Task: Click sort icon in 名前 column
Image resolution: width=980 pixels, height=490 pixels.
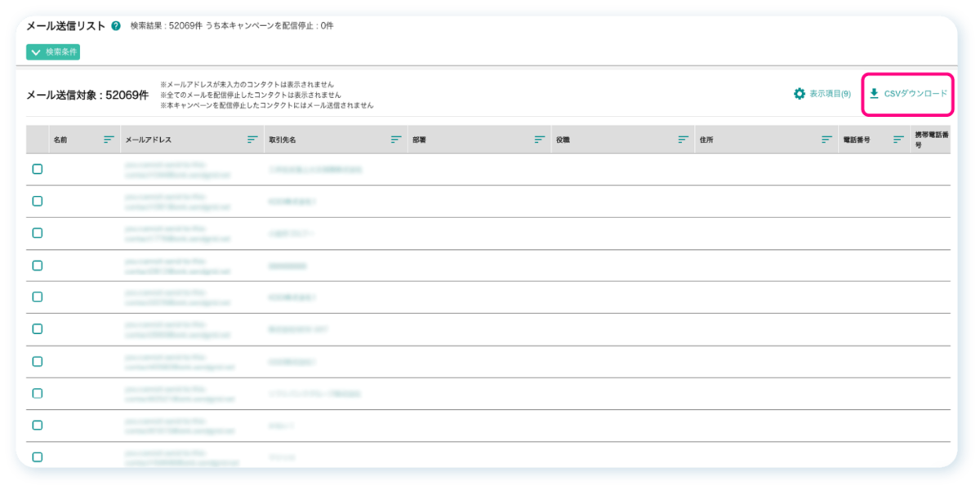Action: [x=109, y=140]
